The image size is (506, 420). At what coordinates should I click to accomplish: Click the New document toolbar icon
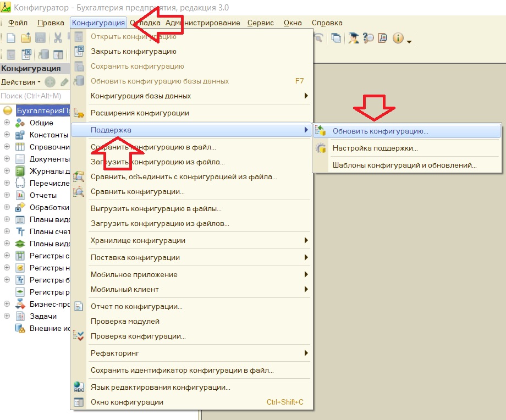[11, 38]
